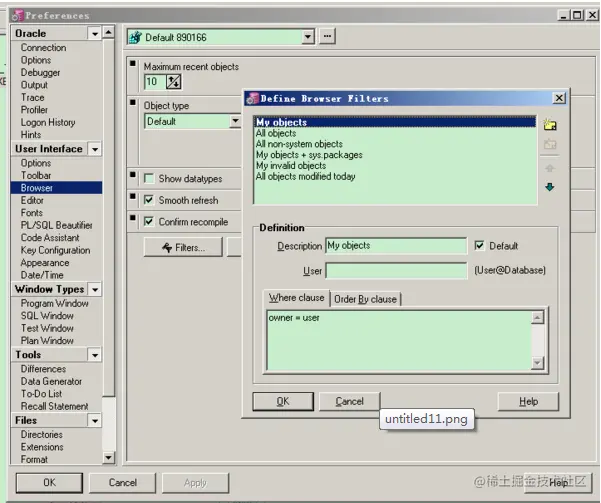This screenshot has height=503, width=601.
Task: Click calculator icon beside maximum recent objects
Action: pos(173,82)
